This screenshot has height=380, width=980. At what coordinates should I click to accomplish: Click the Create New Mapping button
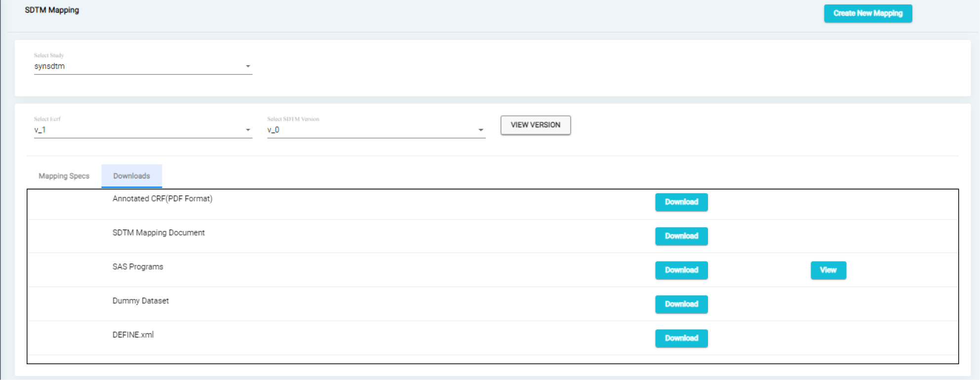coord(867,13)
